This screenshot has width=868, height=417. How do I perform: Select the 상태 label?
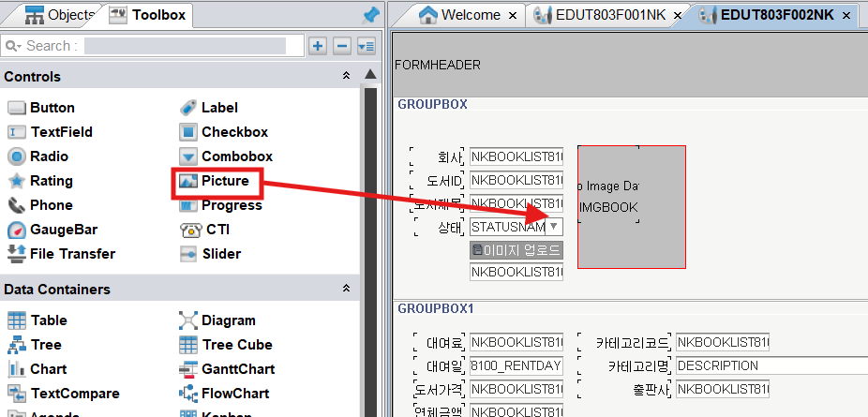pyautogui.click(x=449, y=226)
